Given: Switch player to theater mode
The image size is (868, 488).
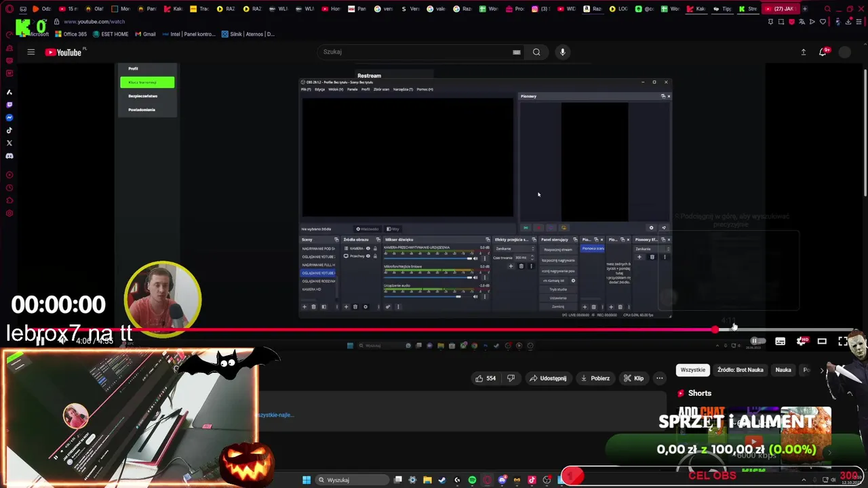Looking at the screenshot, I should point(822,341).
